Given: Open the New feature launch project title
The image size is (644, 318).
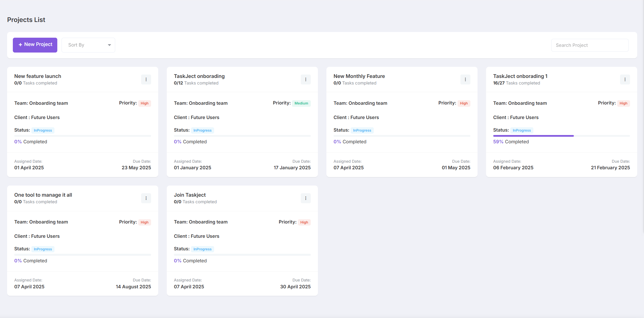Looking at the screenshot, I should [38, 76].
